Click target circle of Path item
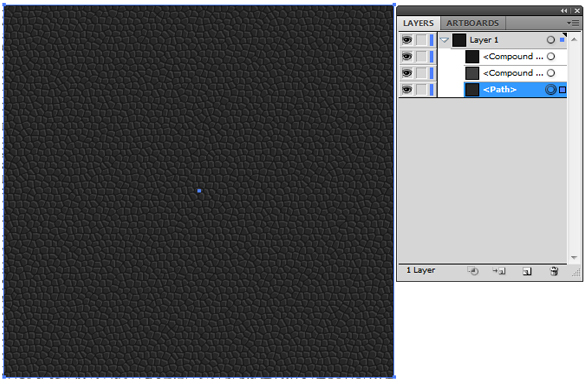 (551, 90)
